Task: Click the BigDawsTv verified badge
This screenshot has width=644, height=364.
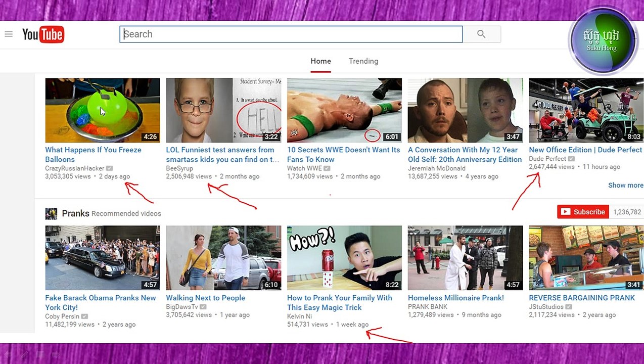Action: (203, 307)
